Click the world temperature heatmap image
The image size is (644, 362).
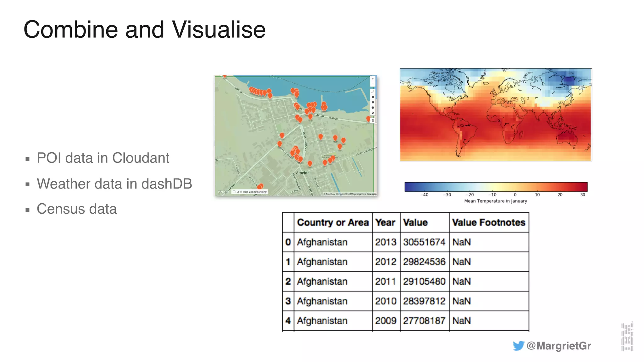tap(496, 115)
